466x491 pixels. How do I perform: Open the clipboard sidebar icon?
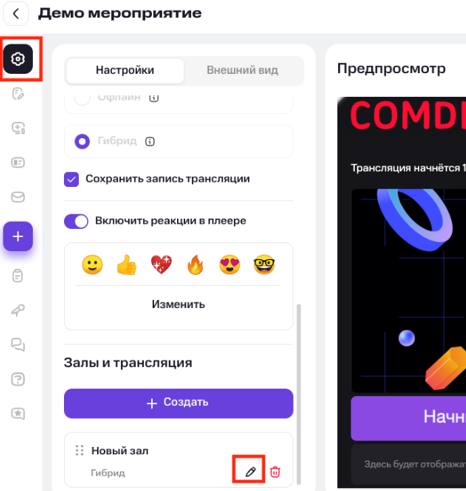pos(18,276)
